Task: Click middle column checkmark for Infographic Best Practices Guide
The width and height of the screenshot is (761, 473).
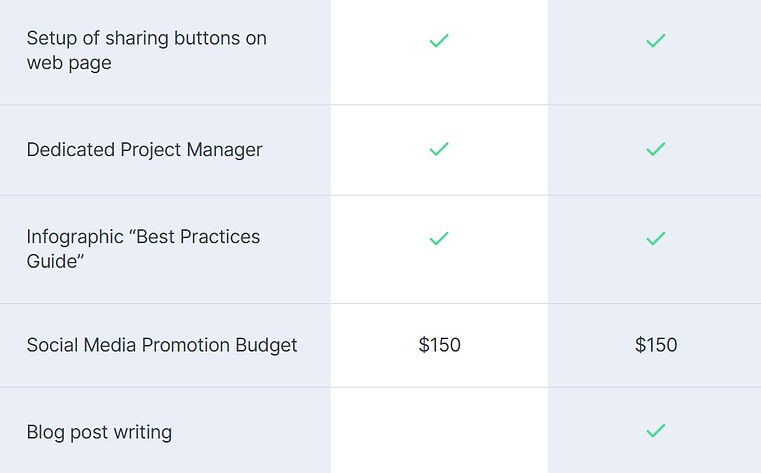Action: pos(438,239)
